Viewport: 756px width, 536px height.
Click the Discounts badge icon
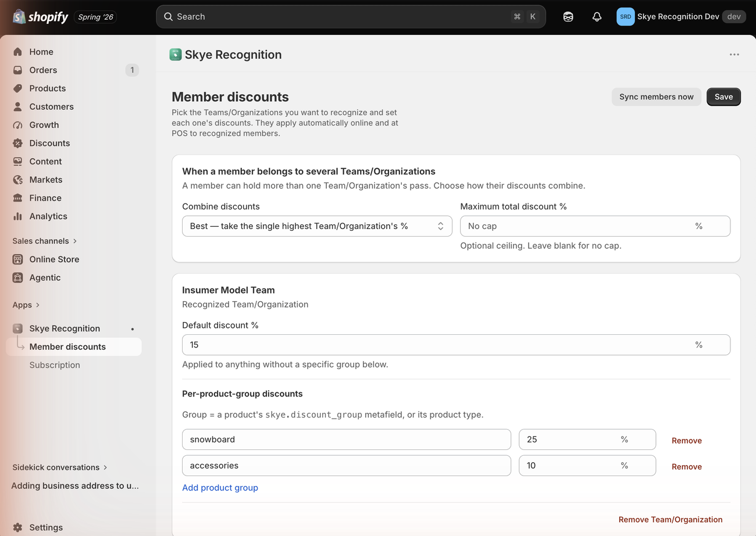[17, 143]
